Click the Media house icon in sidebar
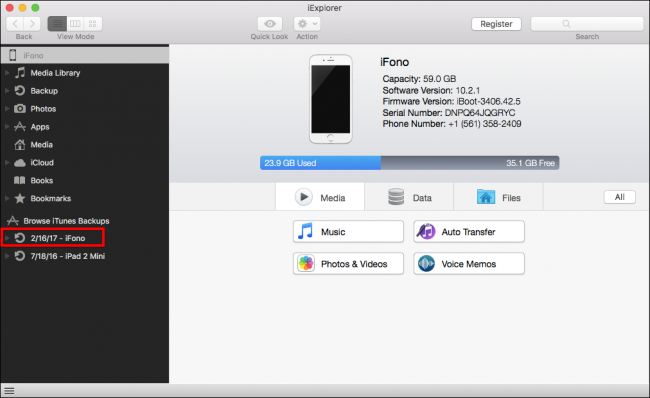Viewport: 650px width, 398px height. (x=19, y=144)
